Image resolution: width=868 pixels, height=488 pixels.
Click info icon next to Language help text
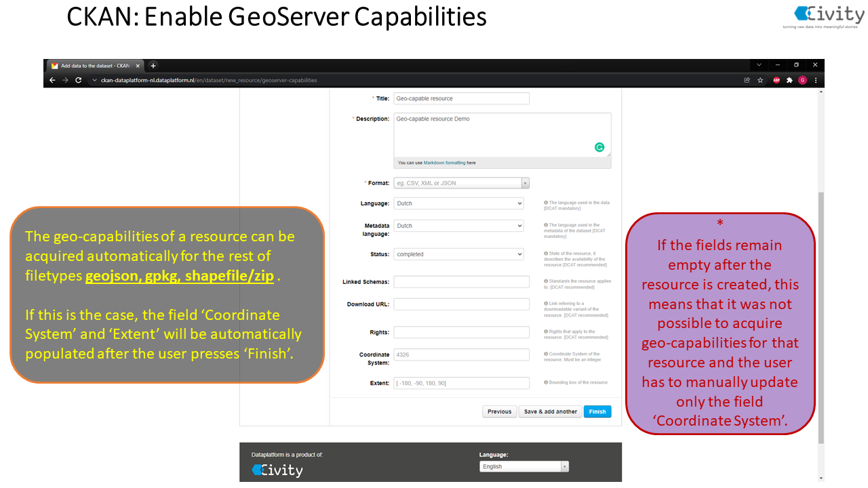click(546, 202)
